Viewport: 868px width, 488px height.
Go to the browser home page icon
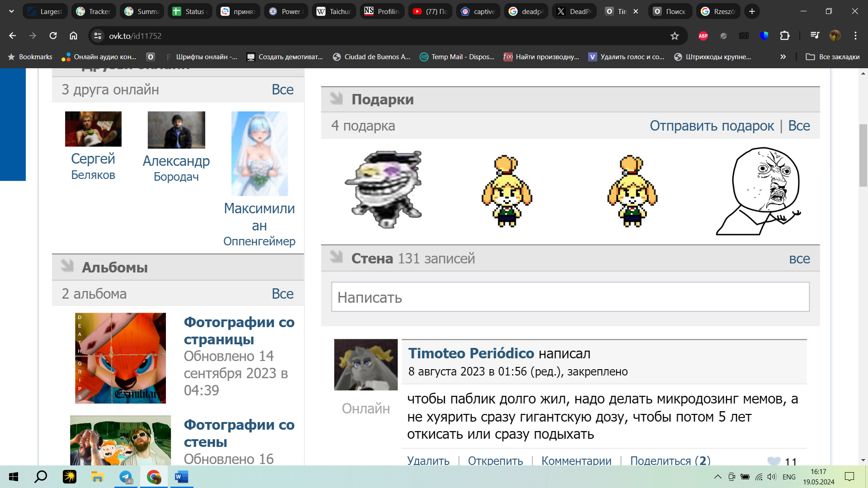[x=73, y=36]
